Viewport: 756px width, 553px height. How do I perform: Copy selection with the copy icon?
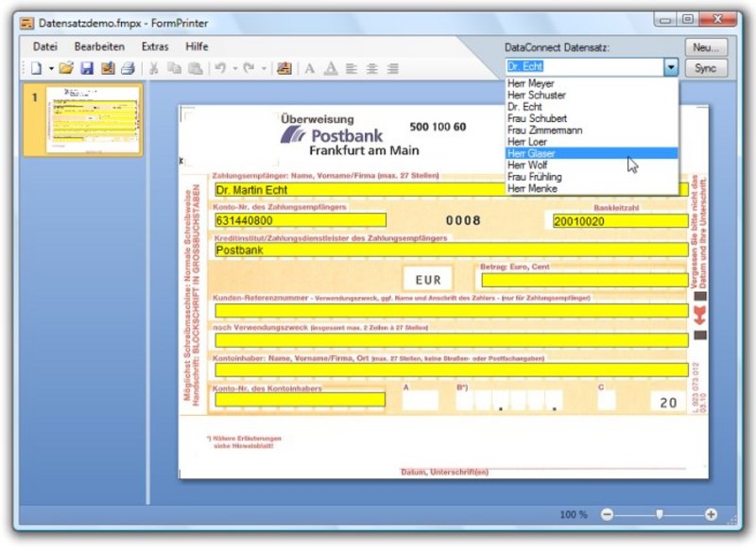tap(174, 68)
